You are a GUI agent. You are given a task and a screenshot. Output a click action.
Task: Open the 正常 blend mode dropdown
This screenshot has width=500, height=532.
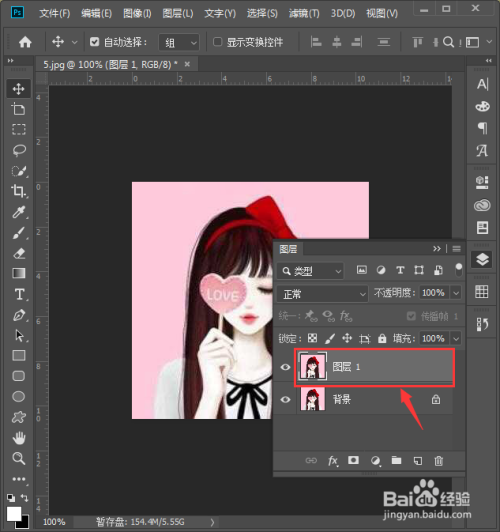pos(322,293)
